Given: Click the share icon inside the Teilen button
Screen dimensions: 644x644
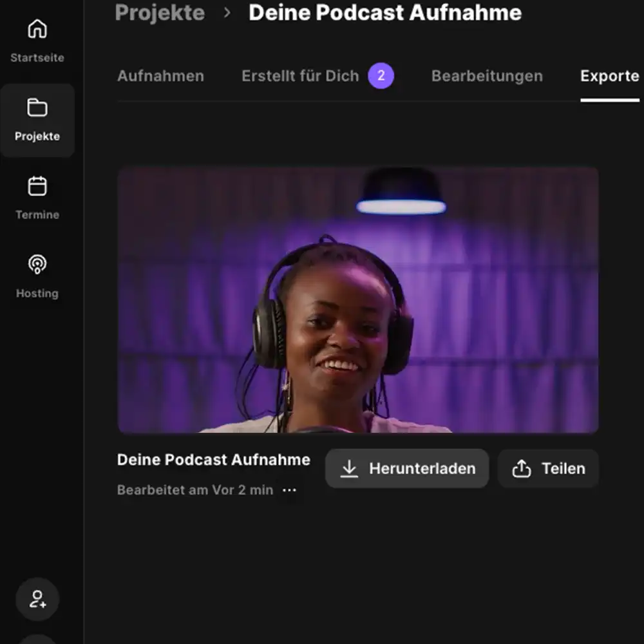Looking at the screenshot, I should (x=522, y=468).
